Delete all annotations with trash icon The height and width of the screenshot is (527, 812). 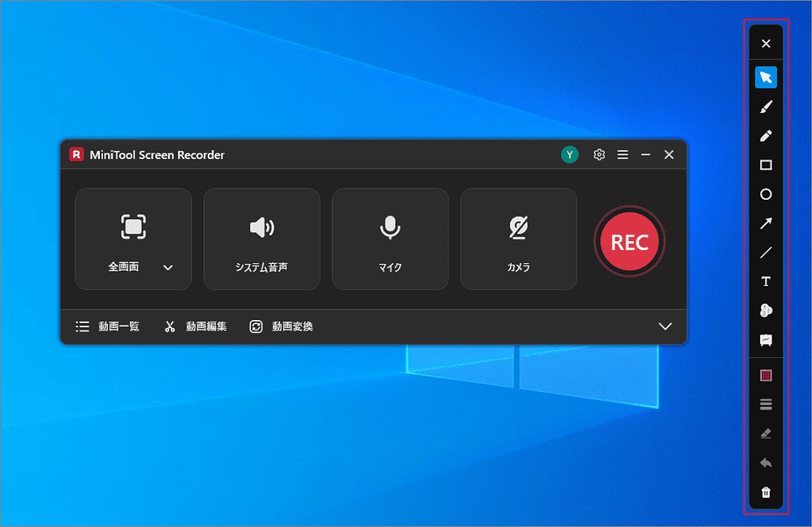[766, 492]
